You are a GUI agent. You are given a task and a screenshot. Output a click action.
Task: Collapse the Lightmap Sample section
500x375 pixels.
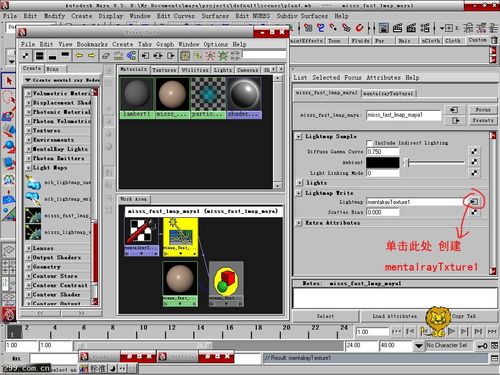299,136
